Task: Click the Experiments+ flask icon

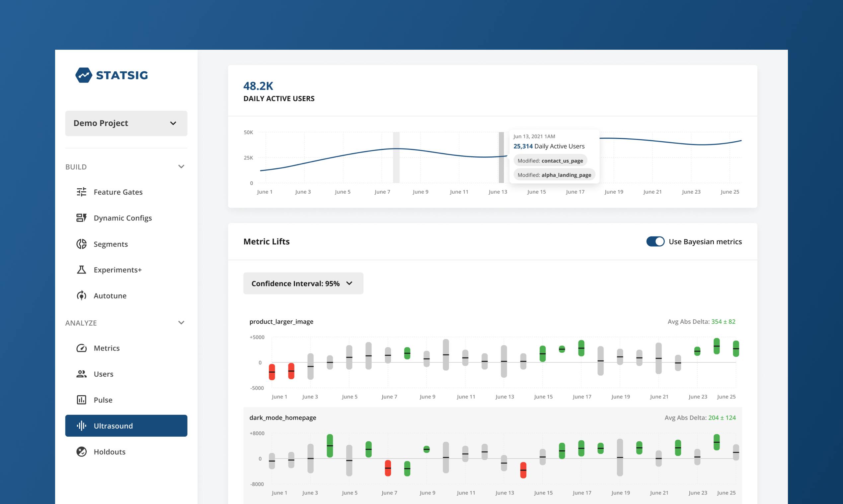Action: pyautogui.click(x=81, y=270)
